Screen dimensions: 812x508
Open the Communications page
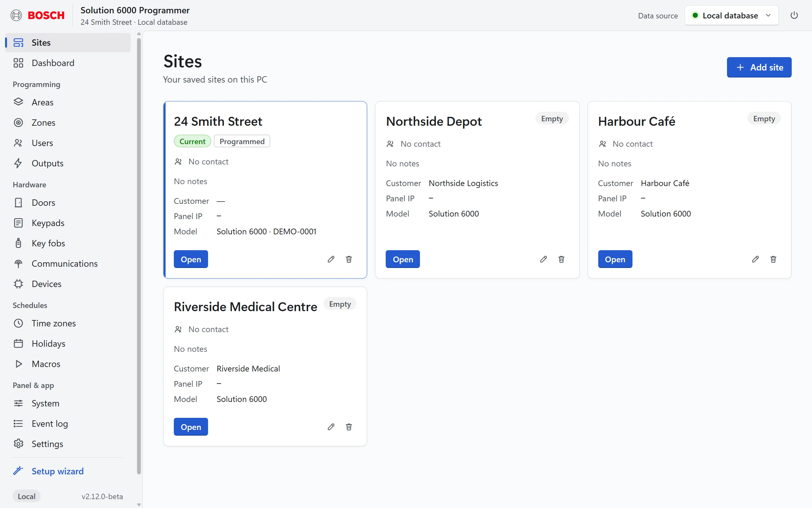[x=68, y=264]
